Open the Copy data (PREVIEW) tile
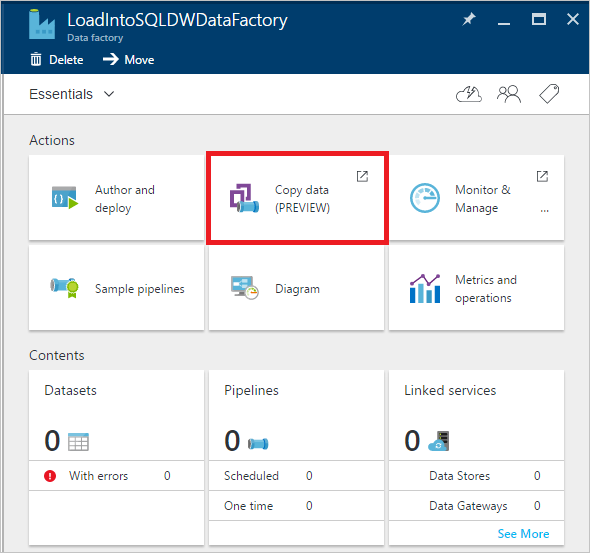Image resolution: width=590 pixels, height=553 pixels. pos(297,198)
